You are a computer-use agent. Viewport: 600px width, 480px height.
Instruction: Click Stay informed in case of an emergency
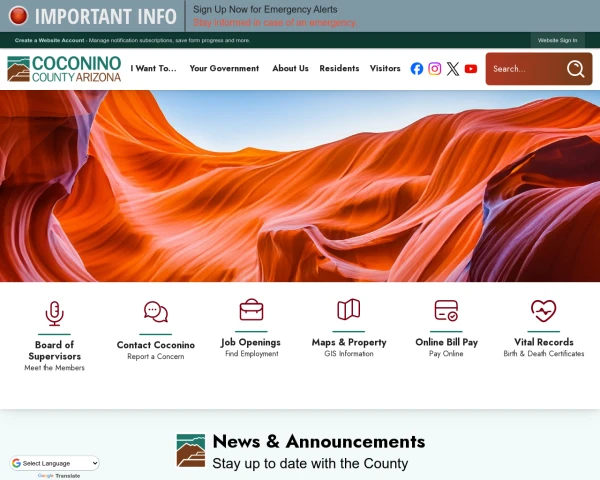click(275, 23)
